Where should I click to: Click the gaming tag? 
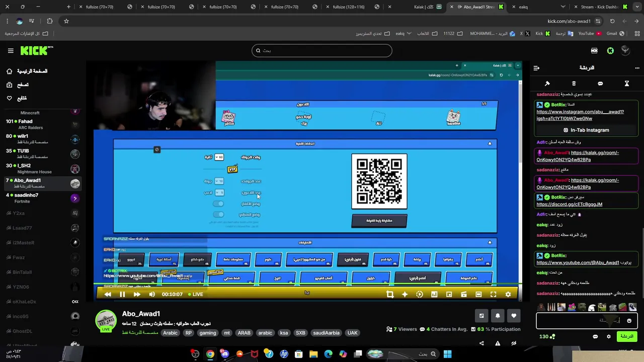tap(207, 333)
